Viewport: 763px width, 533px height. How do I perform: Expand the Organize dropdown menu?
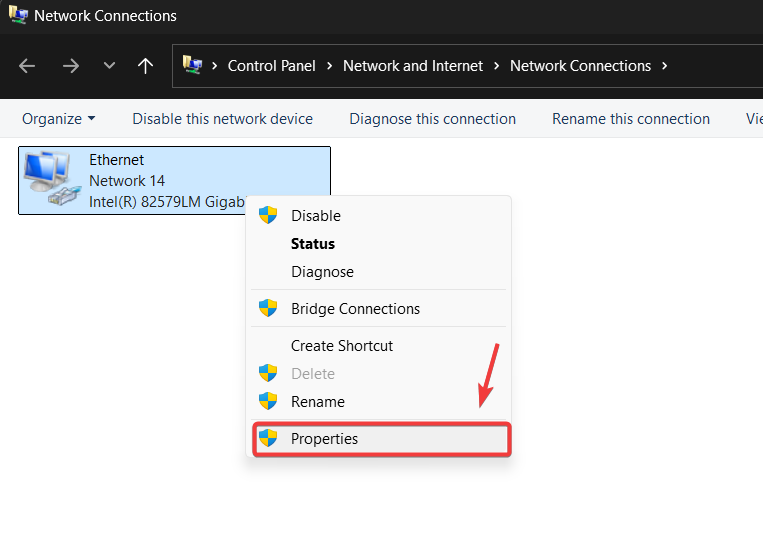click(59, 119)
